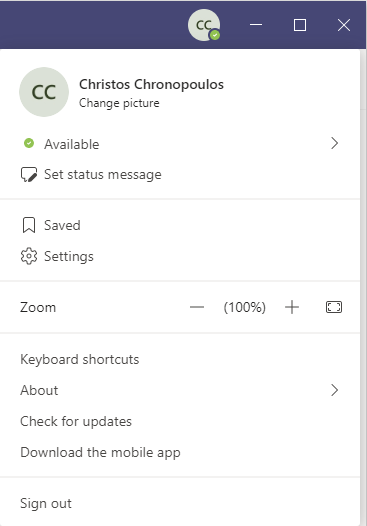Zoom out with the minus icon
This screenshot has width=367, height=526.
coord(197,307)
